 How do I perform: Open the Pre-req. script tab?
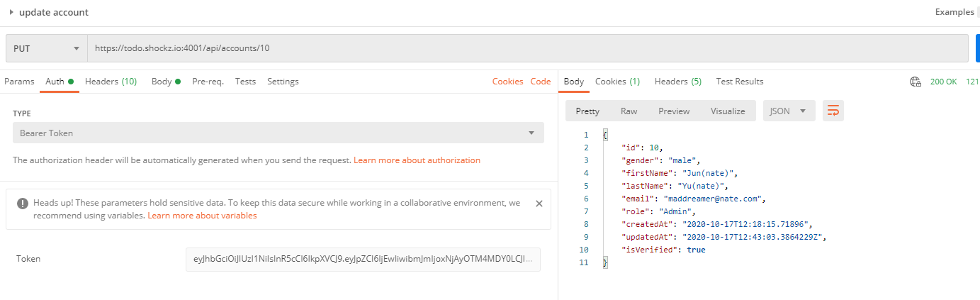208,82
